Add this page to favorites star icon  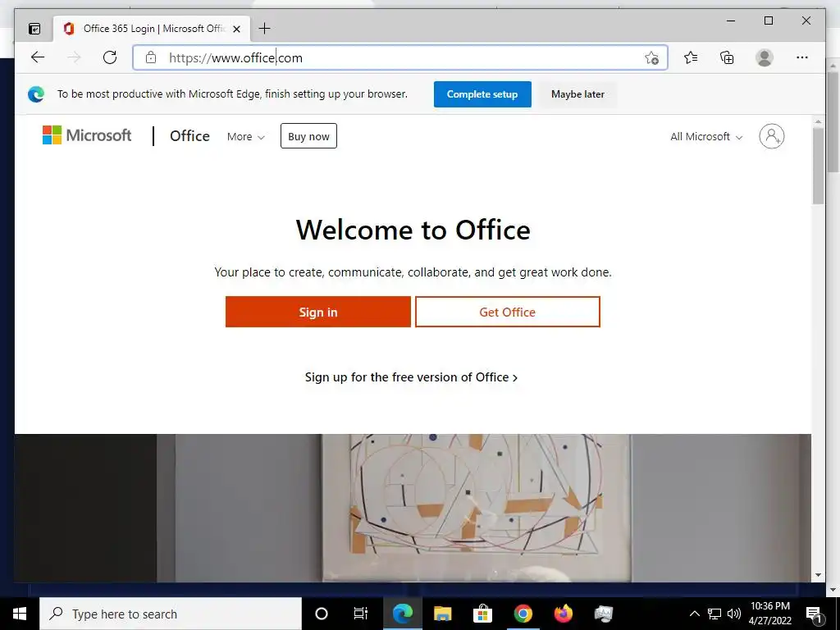tap(651, 57)
